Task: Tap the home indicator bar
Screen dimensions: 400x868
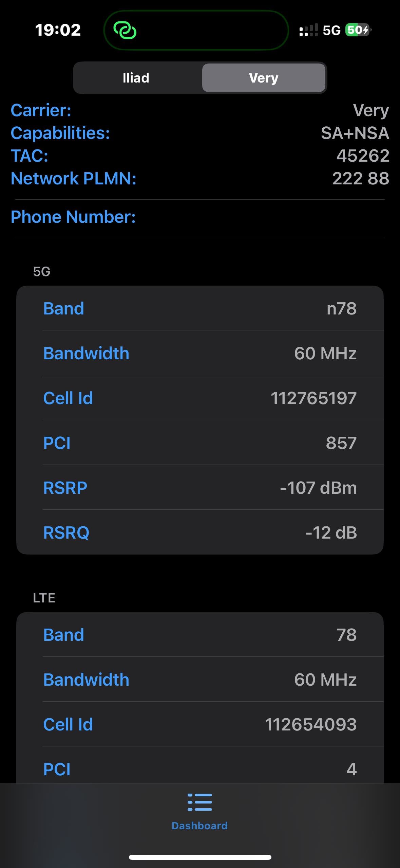Action: [200, 857]
